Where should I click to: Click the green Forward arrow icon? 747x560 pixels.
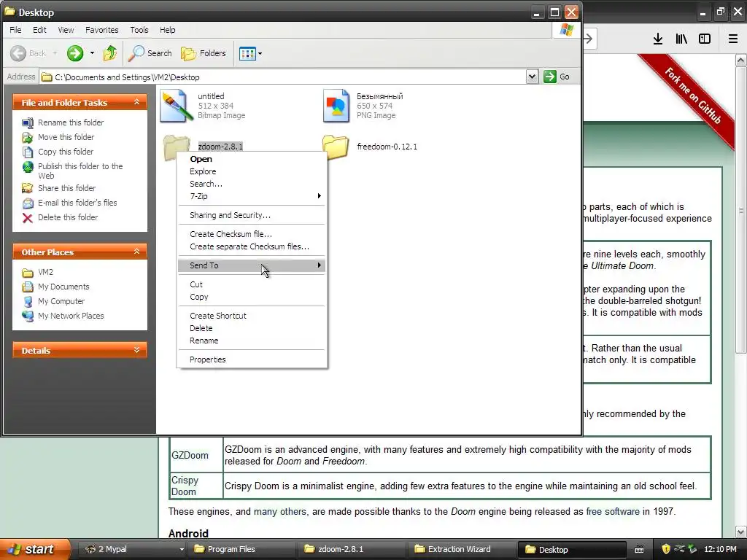pos(75,53)
